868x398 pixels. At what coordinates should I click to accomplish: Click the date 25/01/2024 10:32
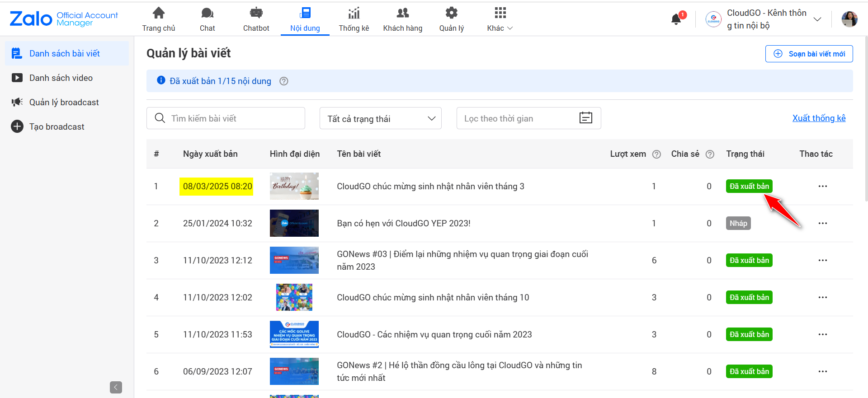[x=217, y=223]
